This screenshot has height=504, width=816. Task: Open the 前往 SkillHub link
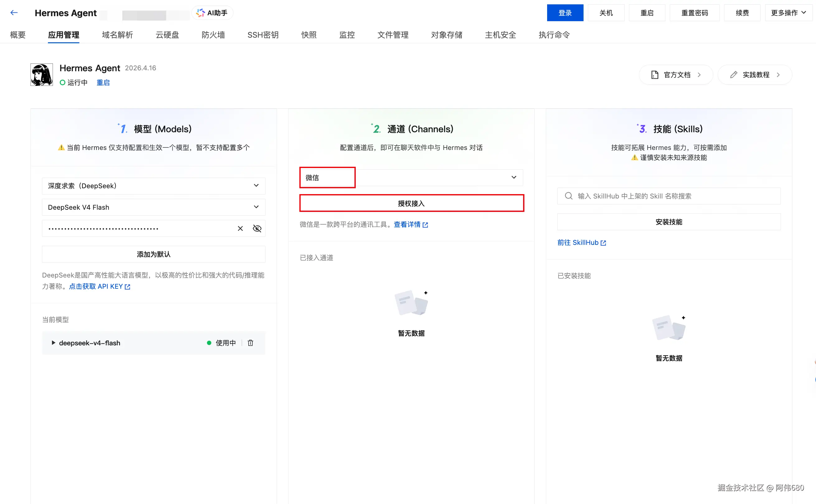coord(582,242)
